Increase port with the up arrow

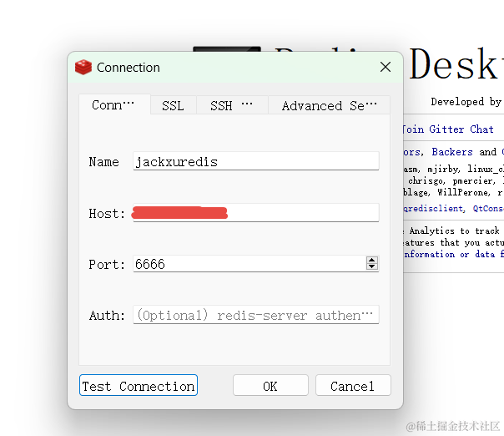372,260
